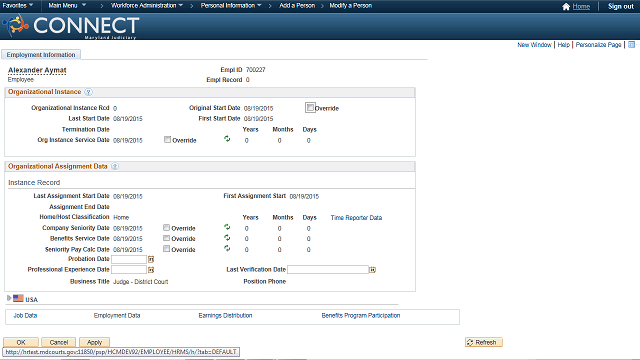Click the Time Reporter Data link

pyautogui.click(x=356, y=218)
